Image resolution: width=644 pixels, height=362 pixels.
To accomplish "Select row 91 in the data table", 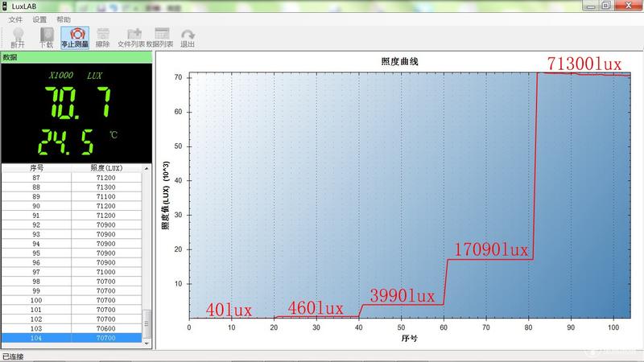I will pyautogui.click(x=72, y=215).
